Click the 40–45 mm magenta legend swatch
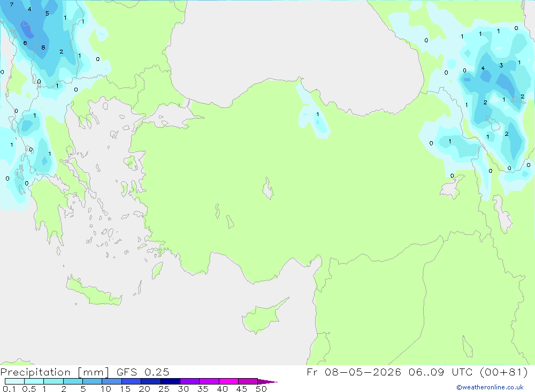The width and height of the screenshot is (535, 392). (x=228, y=381)
